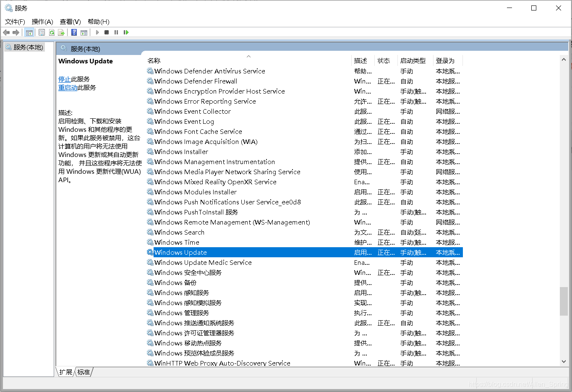Click the Restart service icon
This screenshot has height=392, width=572.
pos(126,32)
